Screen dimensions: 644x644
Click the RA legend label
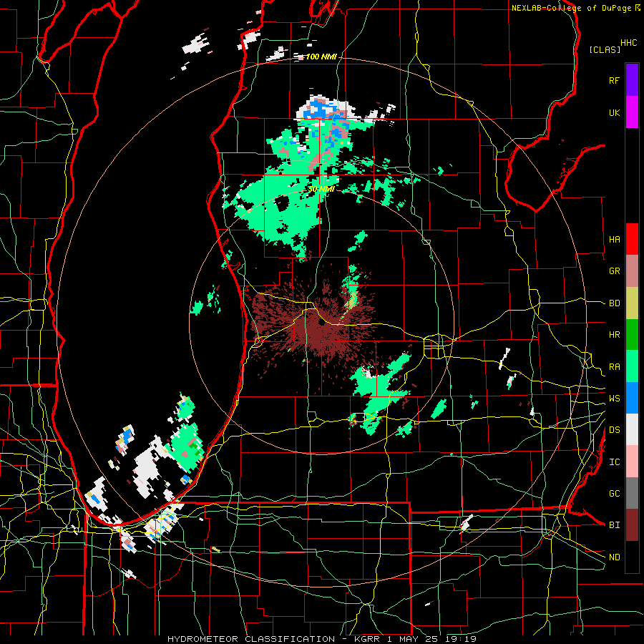(614, 367)
